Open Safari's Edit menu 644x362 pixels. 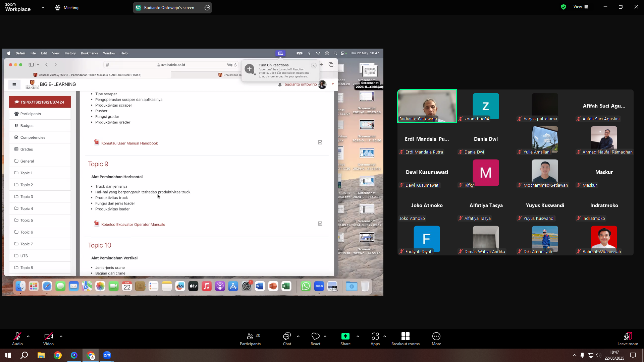pyautogui.click(x=44, y=53)
